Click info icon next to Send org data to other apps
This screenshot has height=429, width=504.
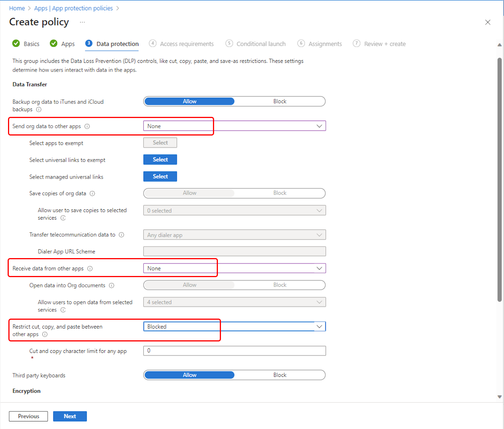(x=87, y=126)
